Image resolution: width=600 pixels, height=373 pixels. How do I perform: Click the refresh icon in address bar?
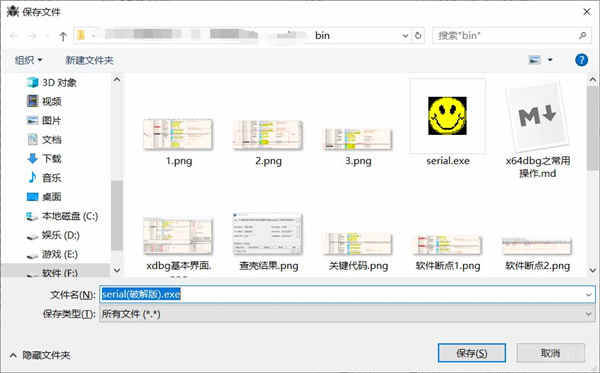(418, 36)
